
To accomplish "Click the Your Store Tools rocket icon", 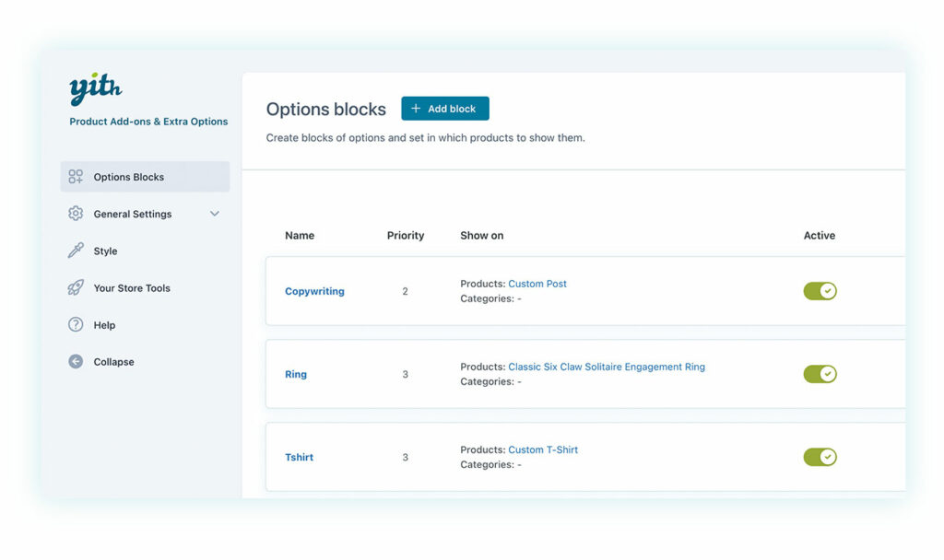I will 76,288.
